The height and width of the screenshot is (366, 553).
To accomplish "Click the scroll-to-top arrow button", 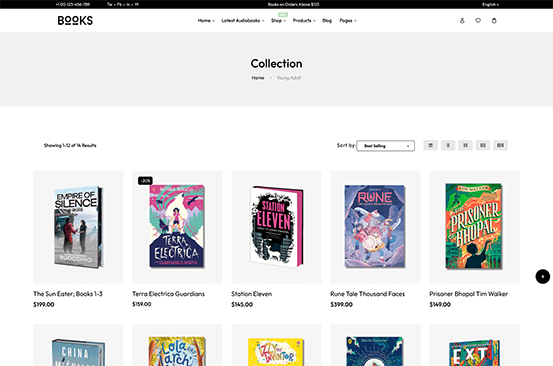I will [542, 276].
